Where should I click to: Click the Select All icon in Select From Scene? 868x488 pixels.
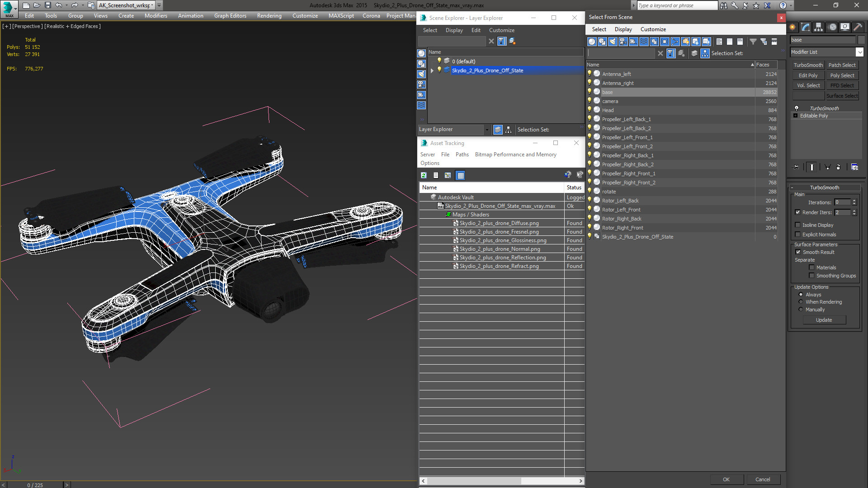point(719,42)
